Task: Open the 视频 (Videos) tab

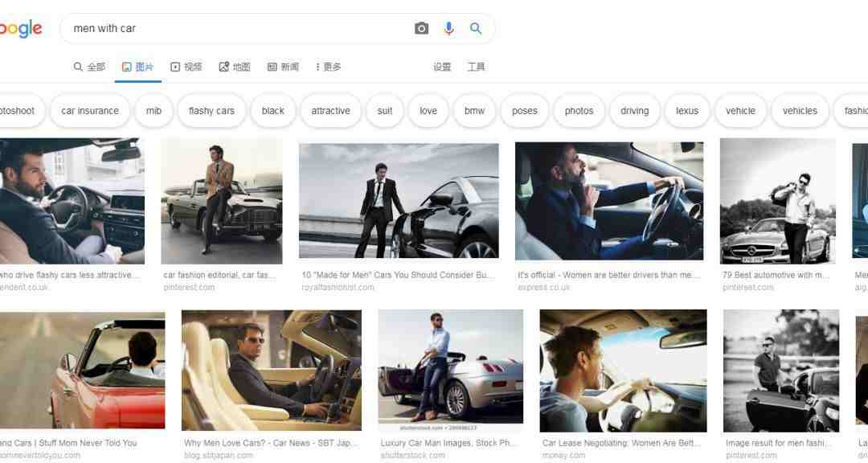Action: coord(186,67)
